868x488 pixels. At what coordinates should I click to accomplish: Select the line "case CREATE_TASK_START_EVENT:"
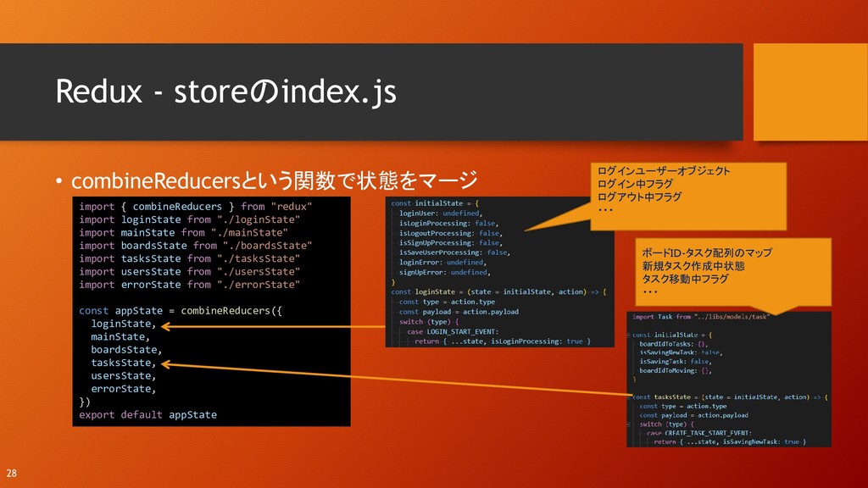pos(699,433)
